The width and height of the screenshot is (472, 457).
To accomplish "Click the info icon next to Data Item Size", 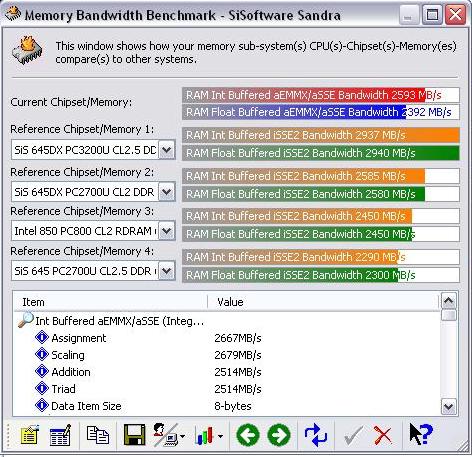I will 42,406.
